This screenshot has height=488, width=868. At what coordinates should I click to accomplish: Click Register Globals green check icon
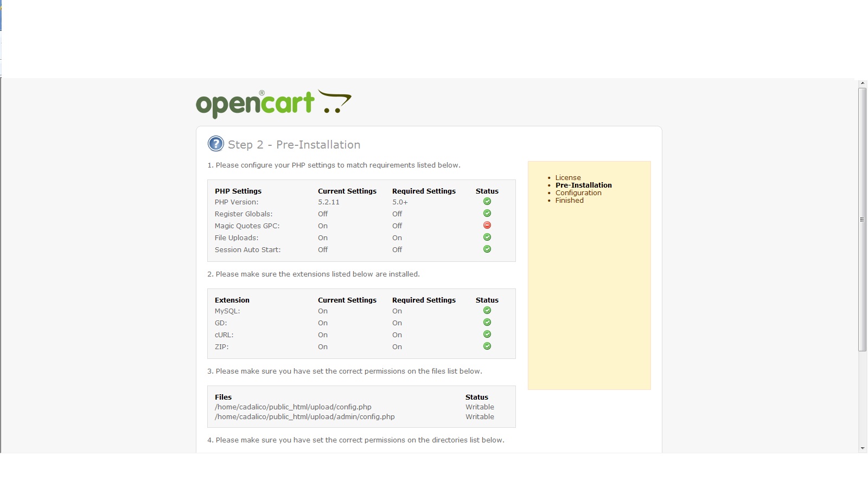click(x=487, y=214)
